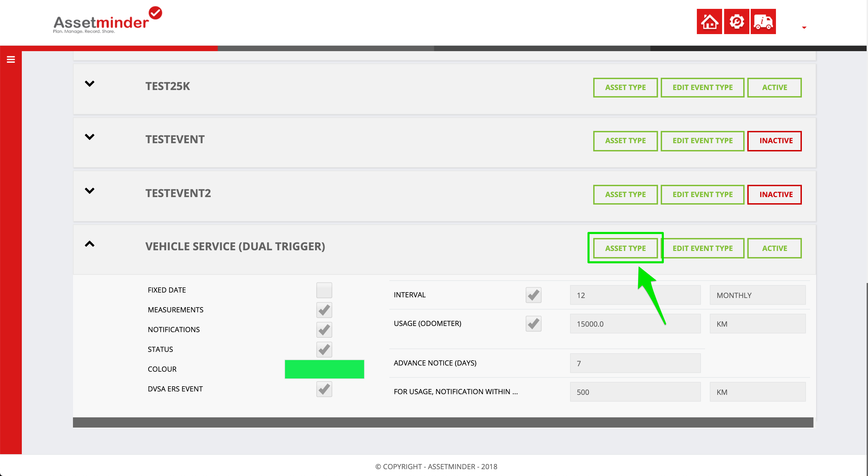This screenshot has height=476, width=868.
Task: Toggle the Notifications checkbox
Action: [x=324, y=330]
